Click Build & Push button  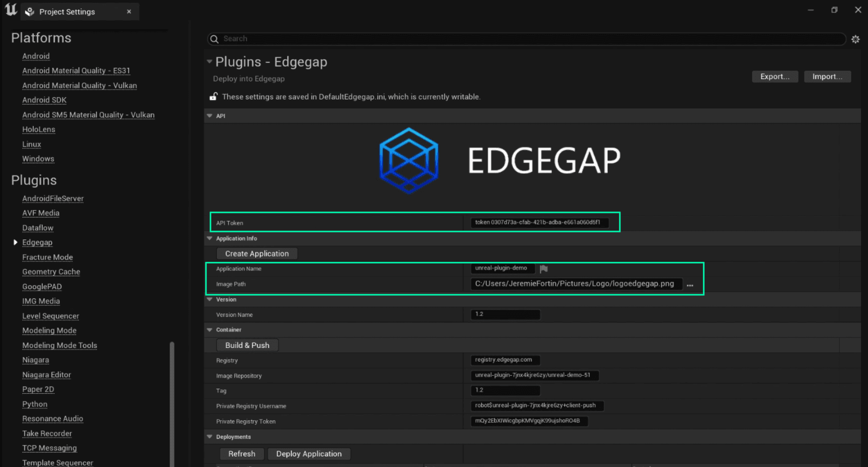(x=247, y=345)
